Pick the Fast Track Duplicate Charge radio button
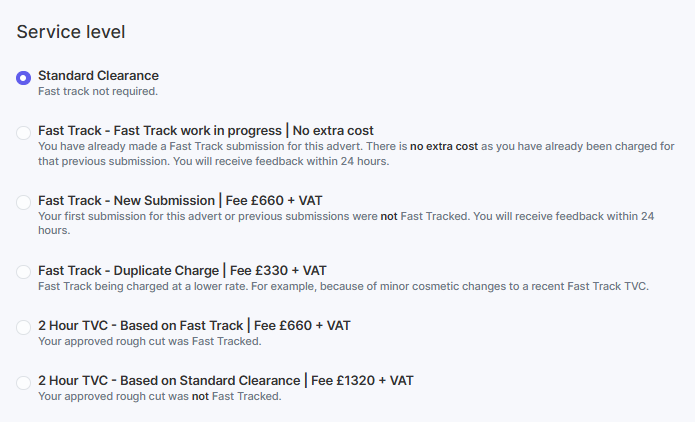 click(x=24, y=272)
